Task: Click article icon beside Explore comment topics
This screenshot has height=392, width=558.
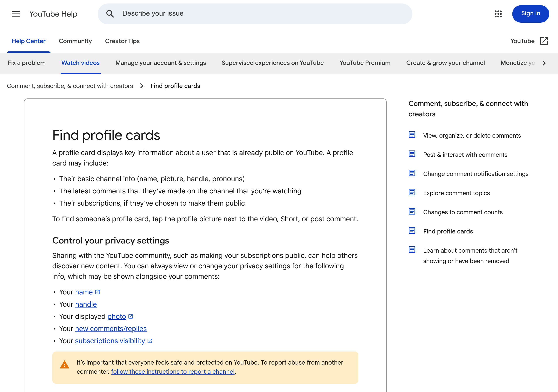Action: pyautogui.click(x=412, y=192)
